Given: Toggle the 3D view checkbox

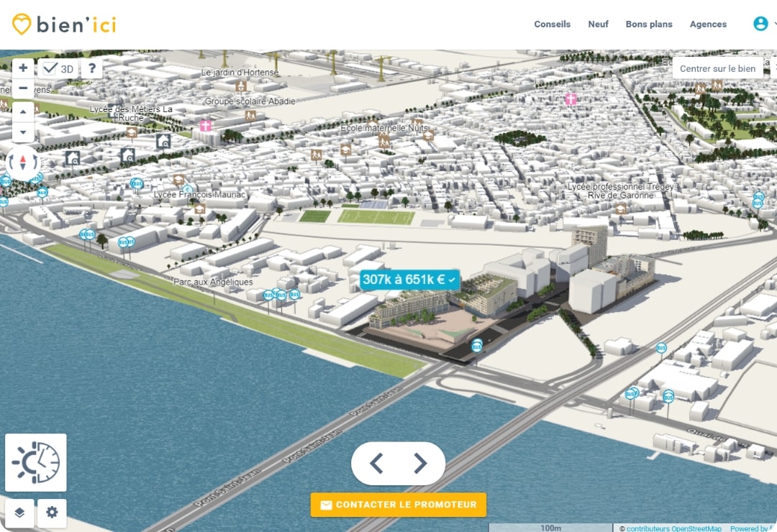Looking at the screenshot, I should tap(50, 69).
